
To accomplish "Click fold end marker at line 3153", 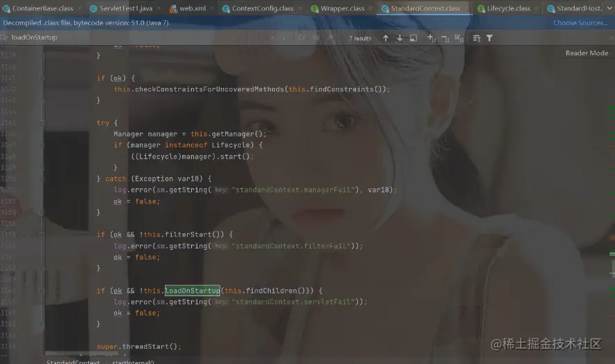I will 42,212.
